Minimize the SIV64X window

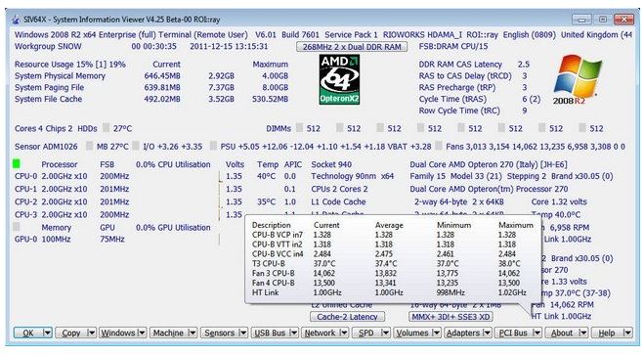[581, 20]
